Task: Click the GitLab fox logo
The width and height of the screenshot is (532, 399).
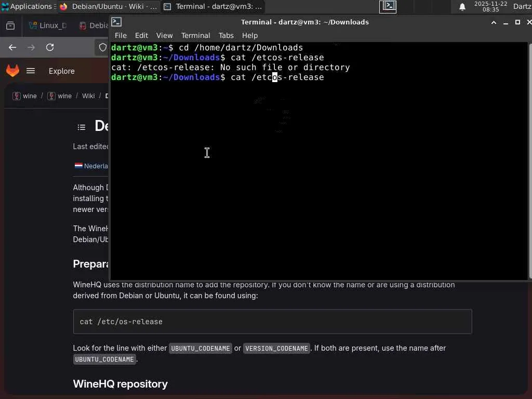Action: pyautogui.click(x=13, y=71)
